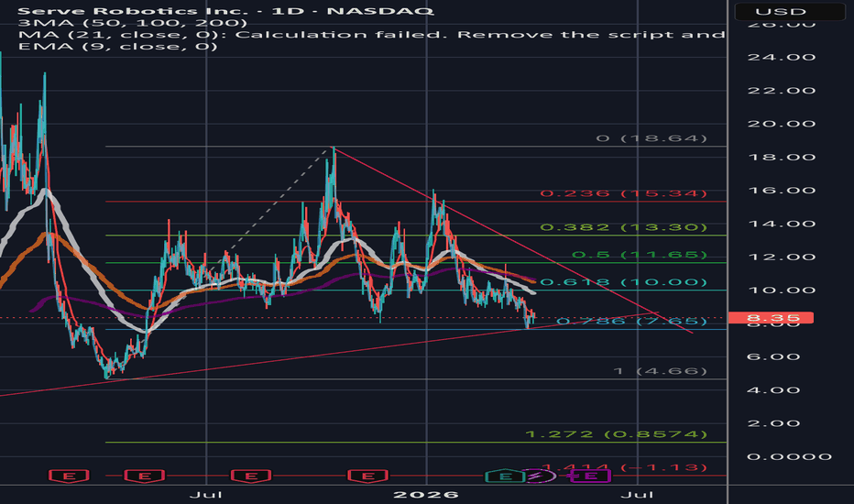The width and height of the screenshot is (854, 504).
Task: Click the Fib label 1.414 (-1.13)
Action: click(x=624, y=467)
